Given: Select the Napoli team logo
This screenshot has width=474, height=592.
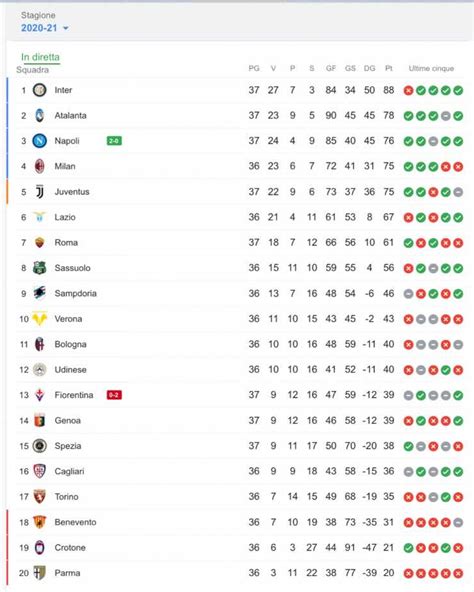Looking at the screenshot, I should click(40, 141).
